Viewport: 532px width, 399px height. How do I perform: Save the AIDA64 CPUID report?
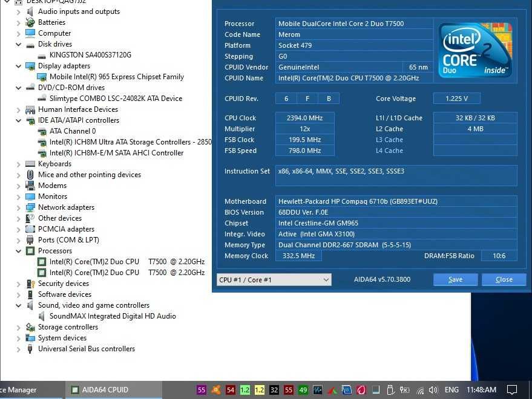click(455, 280)
